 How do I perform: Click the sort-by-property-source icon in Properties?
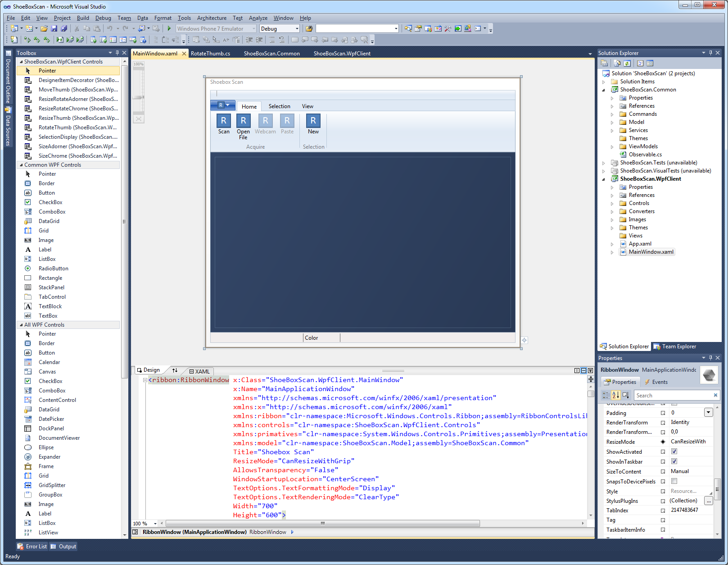click(625, 395)
